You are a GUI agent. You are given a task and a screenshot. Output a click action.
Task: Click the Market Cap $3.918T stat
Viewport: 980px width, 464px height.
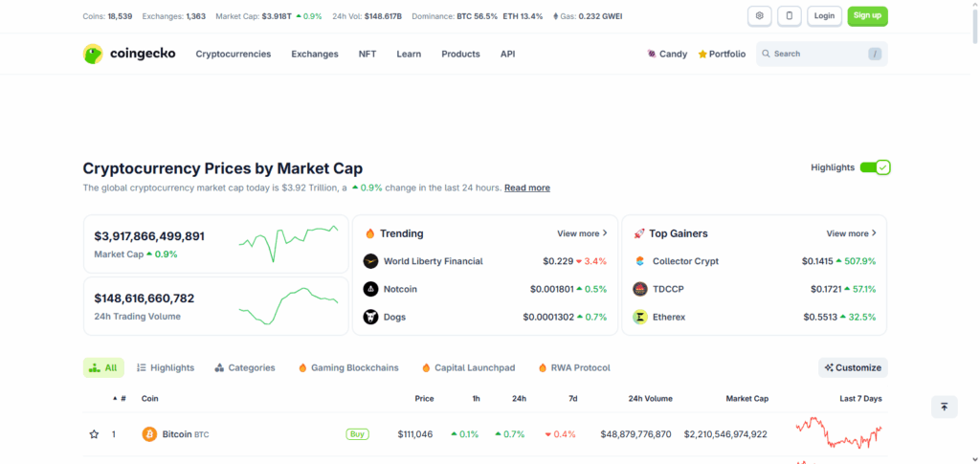tap(269, 16)
